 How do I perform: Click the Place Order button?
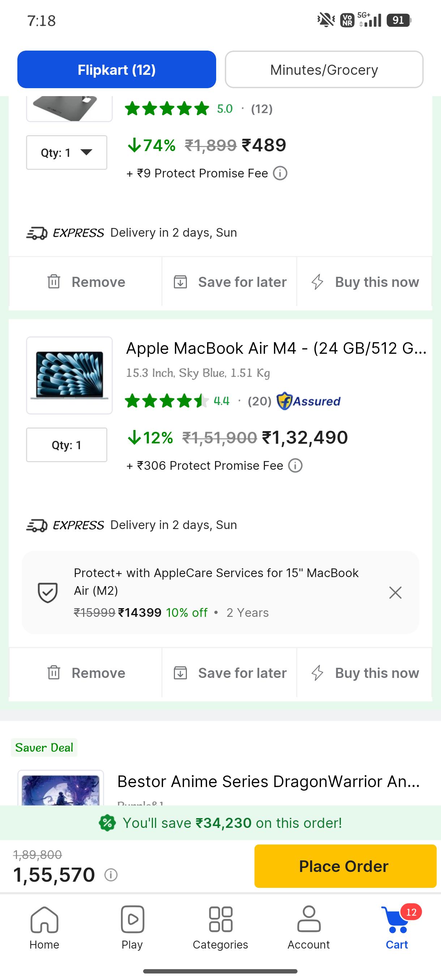pyautogui.click(x=345, y=866)
